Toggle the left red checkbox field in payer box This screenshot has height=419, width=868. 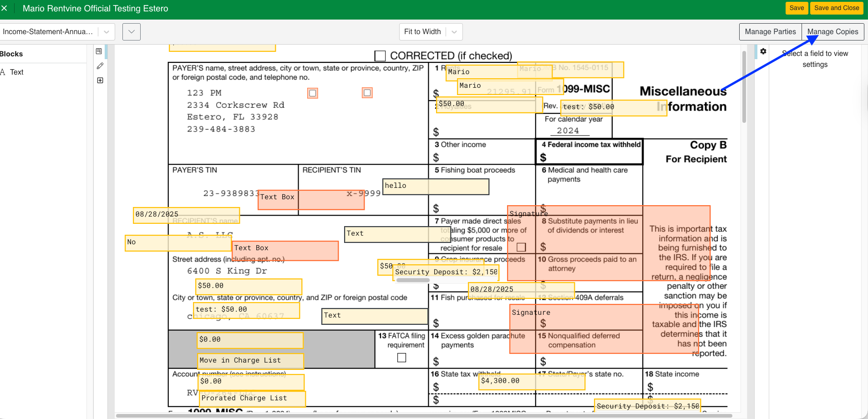(313, 93)
